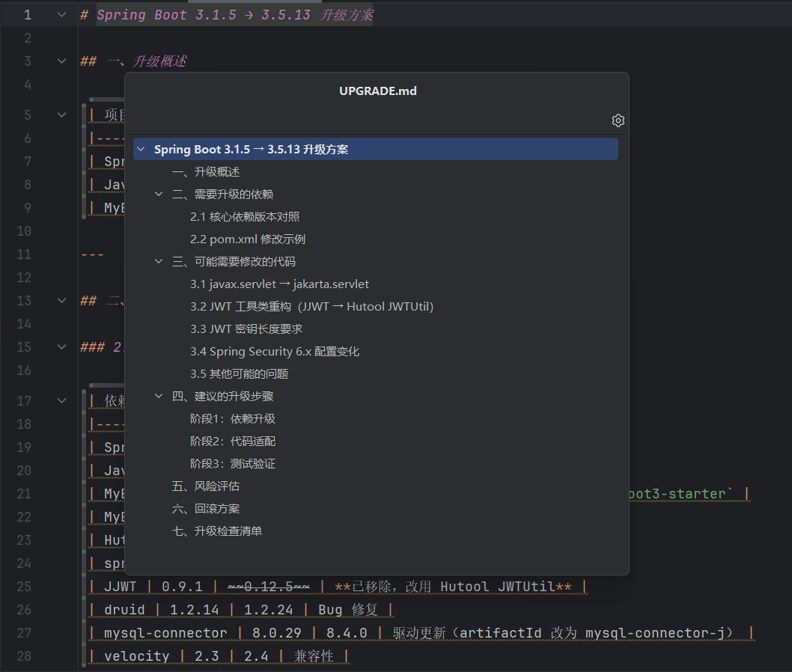Collapse the "四、建议的升级步骤" section chevron
This screenshot has height=672, width=792.
click(x=159, y=396)
